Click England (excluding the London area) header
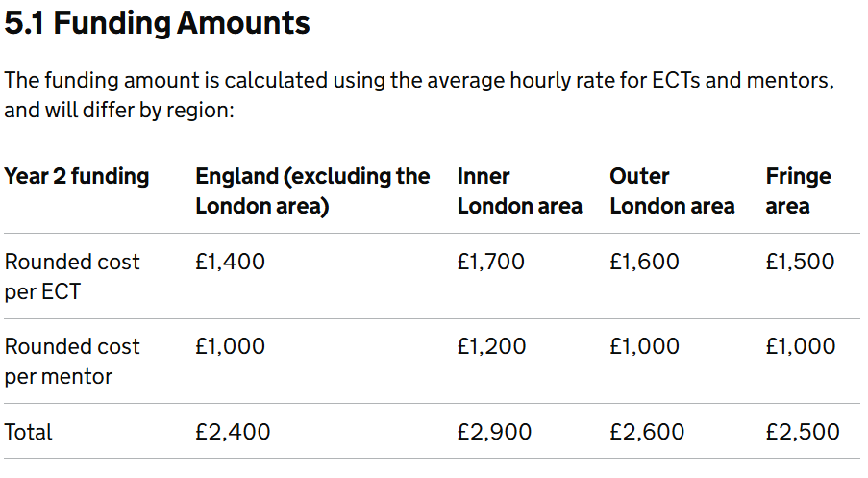This screenshot has height=478, width=868. (312, 191)
